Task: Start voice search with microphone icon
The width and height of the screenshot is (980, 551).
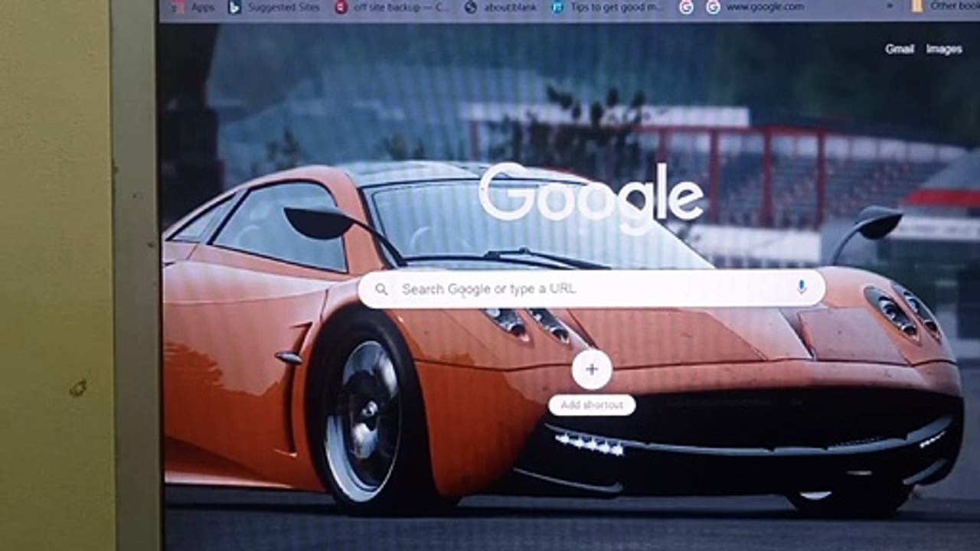Action: point(802,287)
